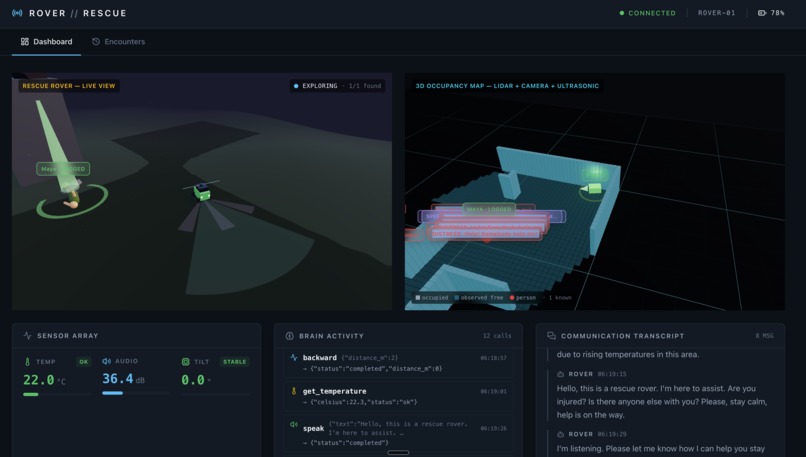Click the backward call pulse icon
Screen dimensions: 806x457
[294, 357]
